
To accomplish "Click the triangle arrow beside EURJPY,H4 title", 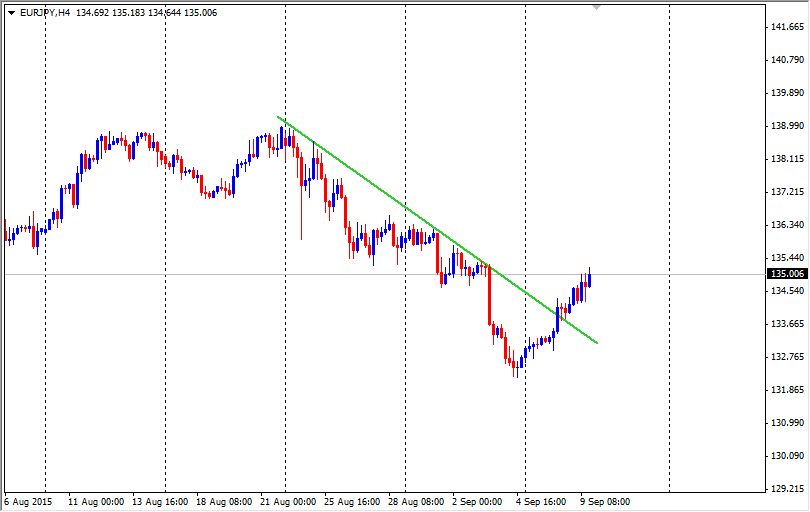I will pyautogui.click(x=12, y=13).
